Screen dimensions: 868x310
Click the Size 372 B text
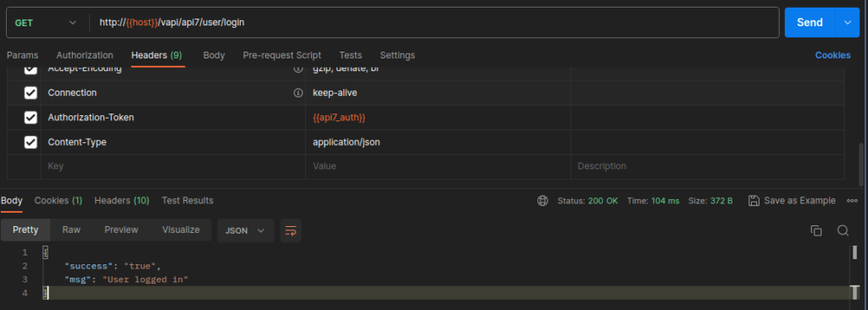pyautogui.click(x=710, y=201)
